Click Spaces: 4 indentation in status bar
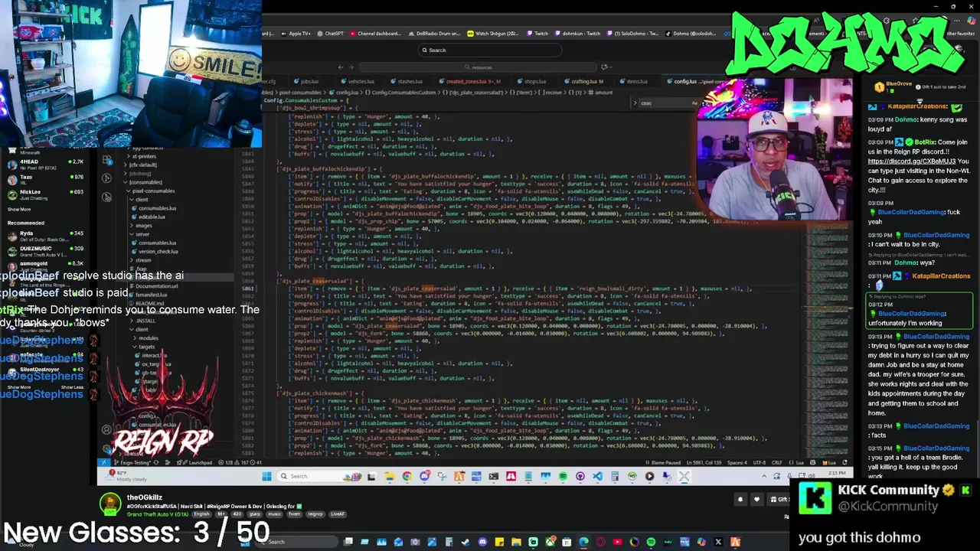980x551 pixels. 737,462
